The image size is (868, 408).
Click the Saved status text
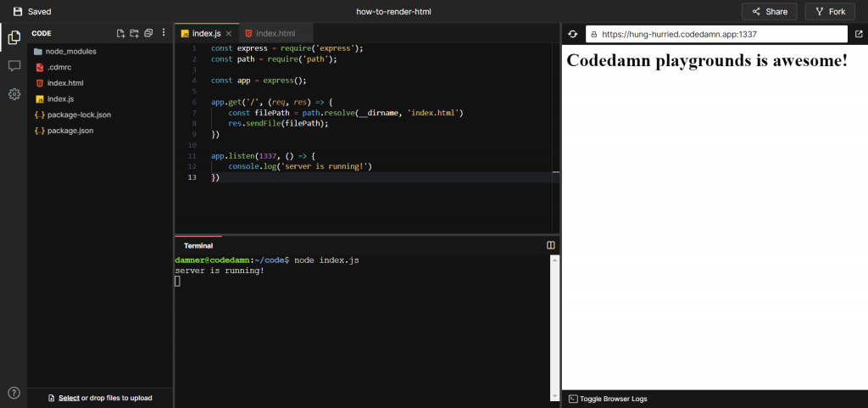(x=39, y=11)
